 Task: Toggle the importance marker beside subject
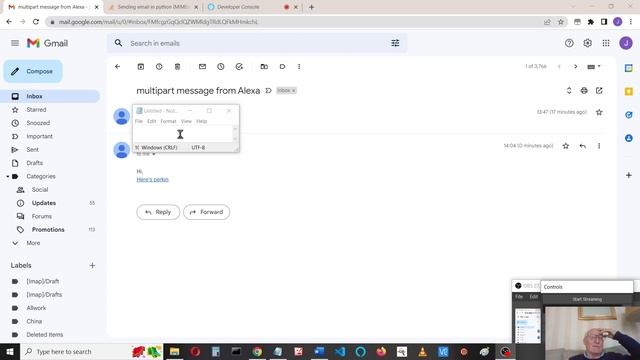[268, 91]
